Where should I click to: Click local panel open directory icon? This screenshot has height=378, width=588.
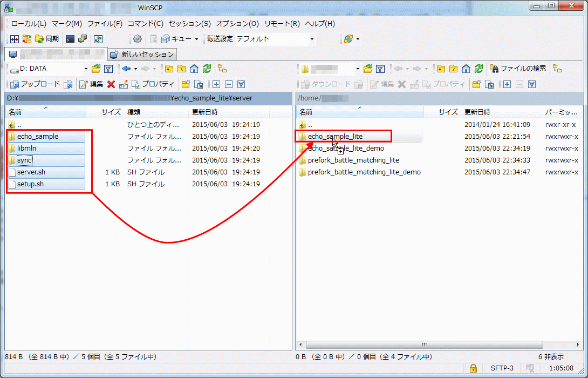tap(97, 69)
